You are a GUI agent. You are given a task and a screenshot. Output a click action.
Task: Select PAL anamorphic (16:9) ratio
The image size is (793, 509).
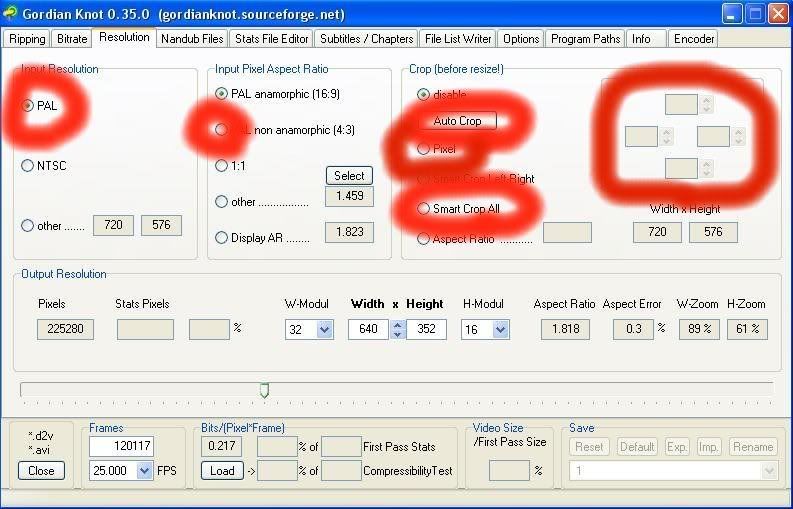click(221, 94)
